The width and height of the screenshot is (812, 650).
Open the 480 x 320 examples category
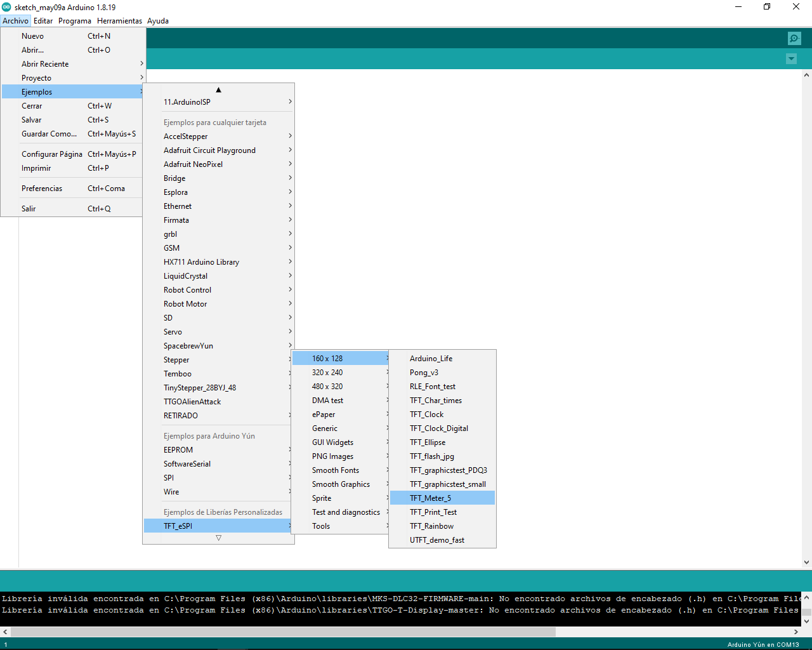[341, 387]
